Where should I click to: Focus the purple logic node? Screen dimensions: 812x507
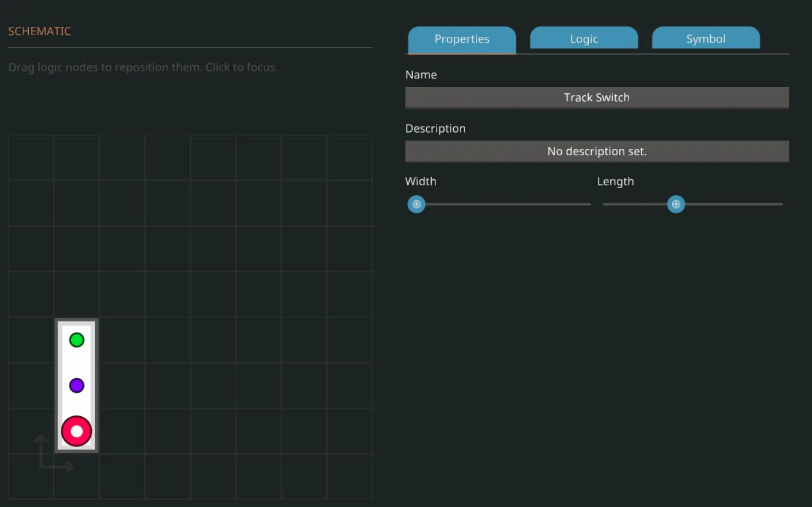(77, 385)
